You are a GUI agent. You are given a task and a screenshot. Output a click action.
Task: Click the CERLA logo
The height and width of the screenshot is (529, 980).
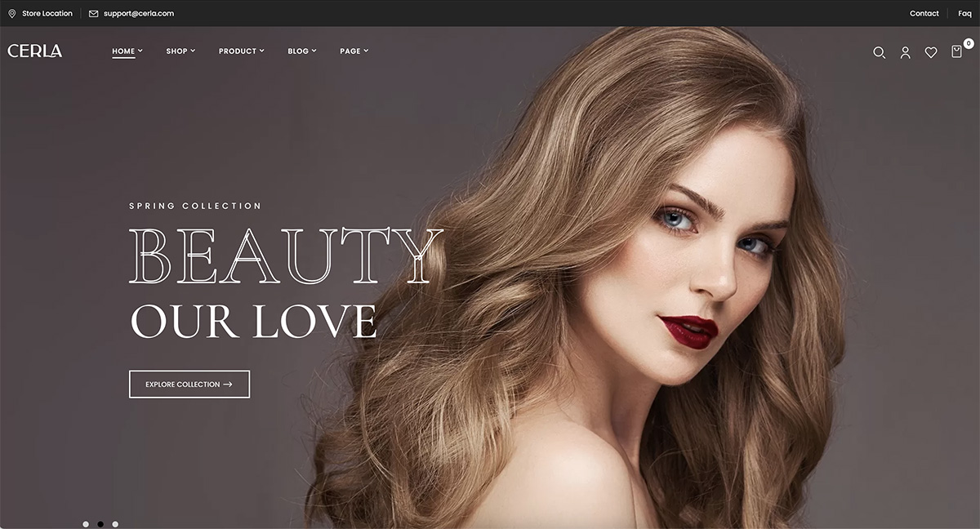pos(35,51)
